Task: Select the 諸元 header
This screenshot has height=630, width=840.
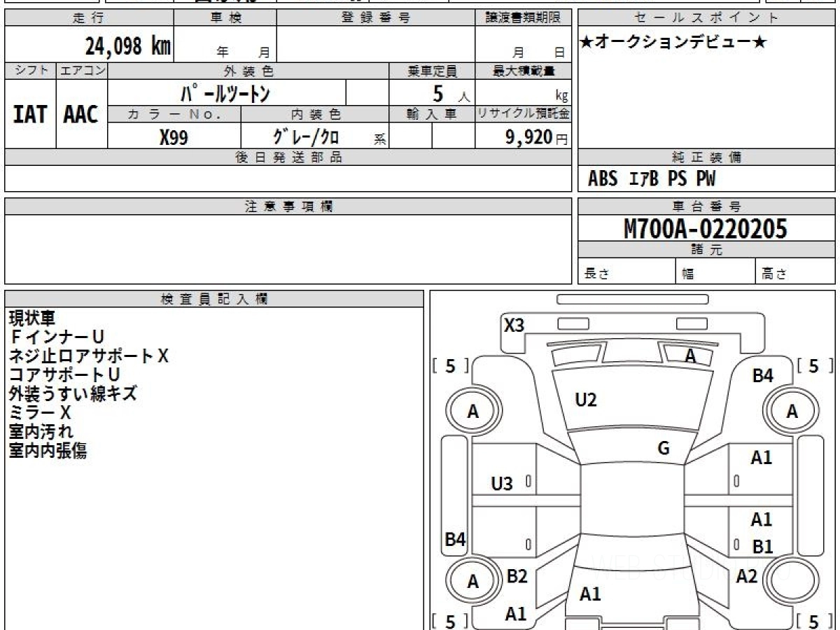Action: [706, 250]
